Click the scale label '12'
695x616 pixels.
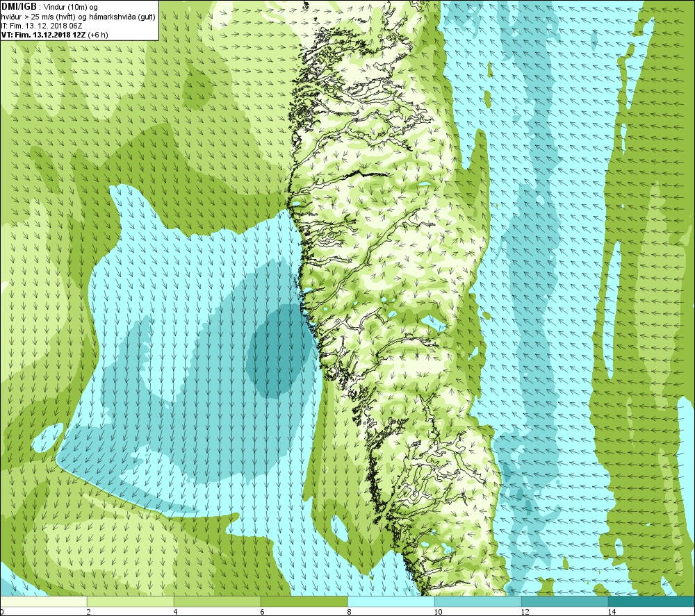(x=525, y=612)
